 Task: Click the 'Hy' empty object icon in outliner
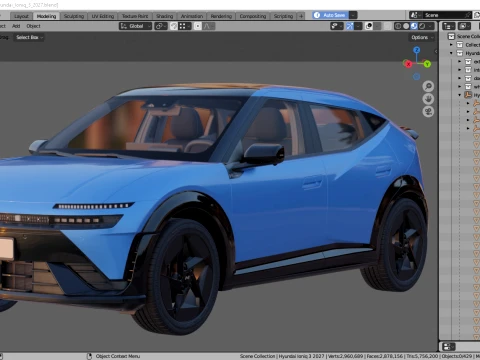468,95
